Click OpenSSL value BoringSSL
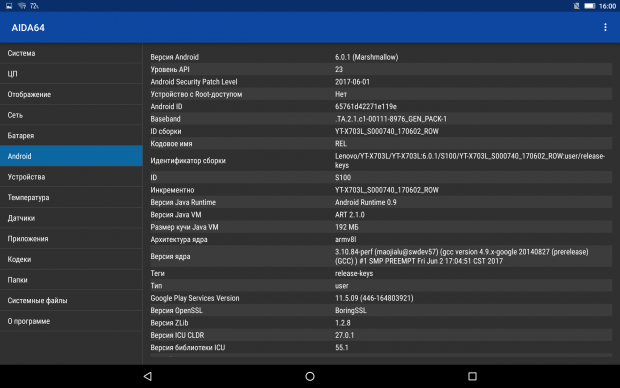 click(x=351, y=310)
